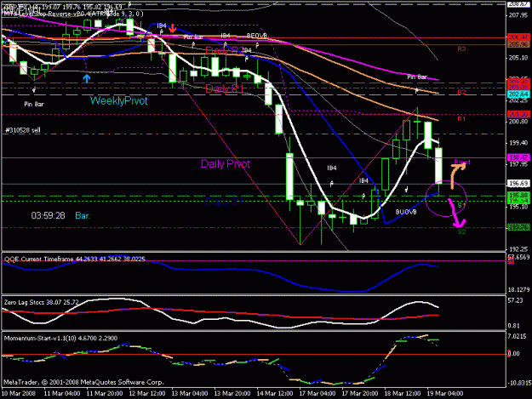Select the Daily R1 text label
Viewport: 532px width, 399px height.
click(x=225, y=88)
